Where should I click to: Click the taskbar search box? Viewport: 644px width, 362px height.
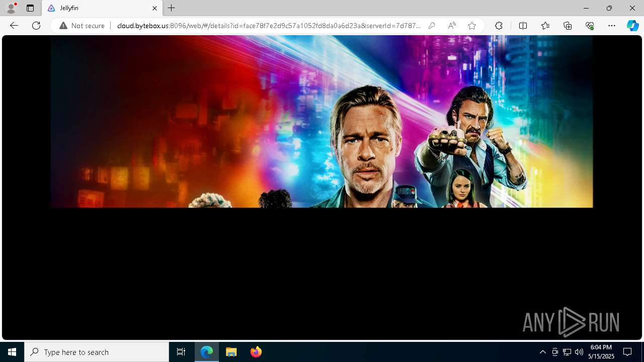coord(97,352)
